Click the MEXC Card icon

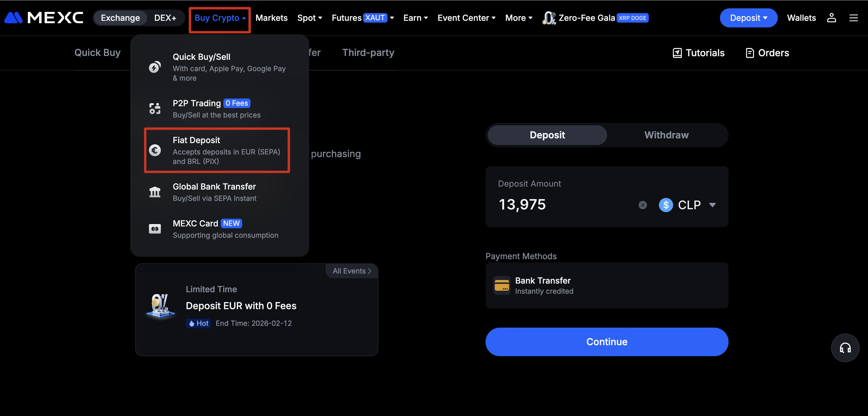(x=155, y=229)
